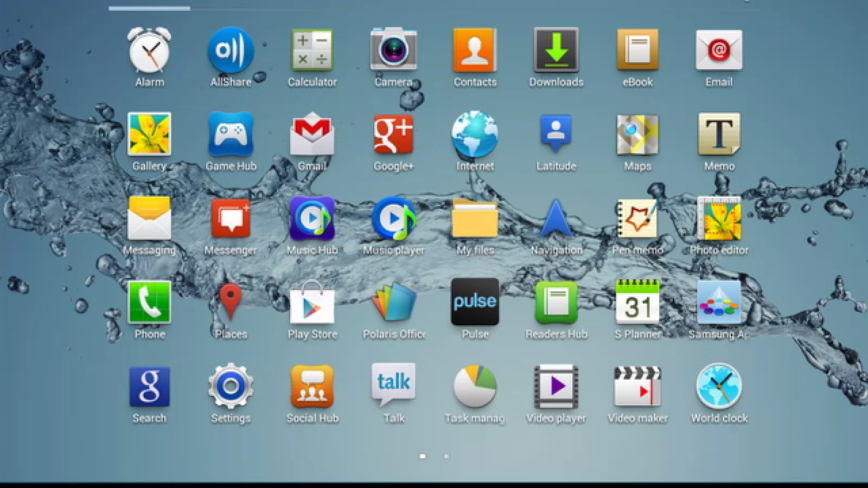Start the Music player app
Image resolution: width=868 pixels, height=488 pixels.
pyautogui.click(x=393, y=218)
